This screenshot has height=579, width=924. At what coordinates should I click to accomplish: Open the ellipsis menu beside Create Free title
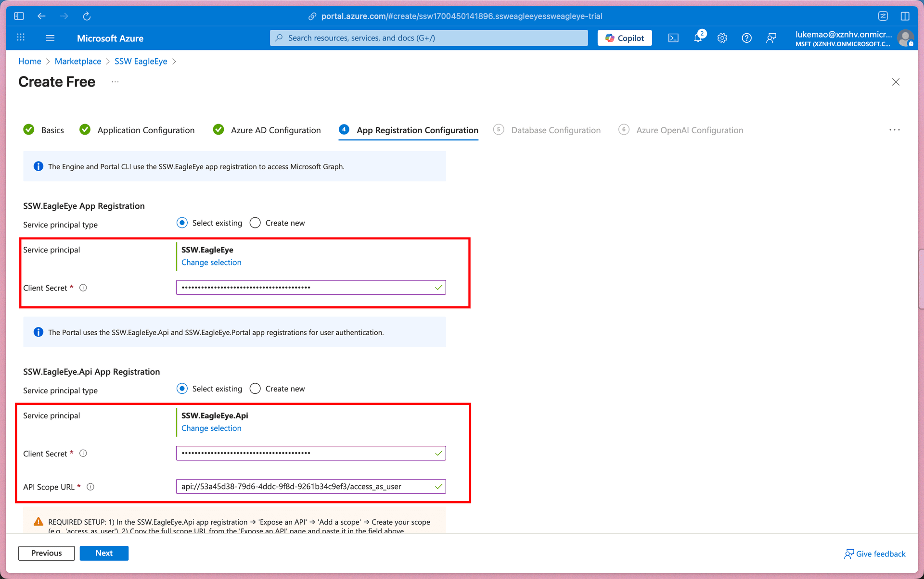[115, 82]
